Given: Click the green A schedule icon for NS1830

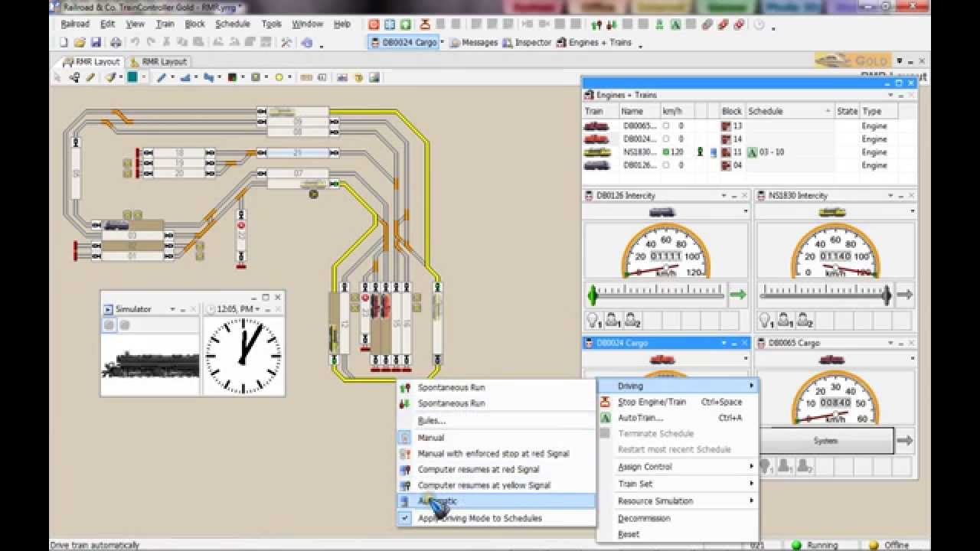Looking at the screenshot, I should tap(752, 152).
